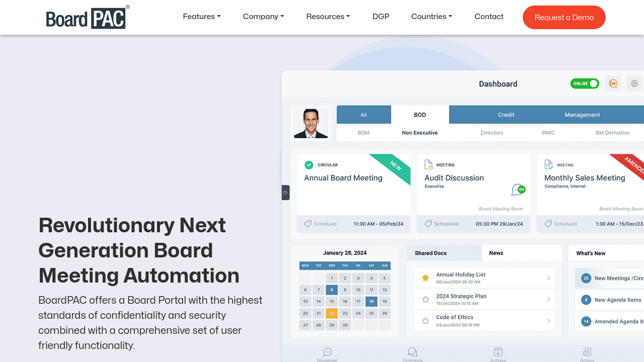The width and height of the screenshot is (644, 362).
Task: Open the Actions icon in bottom bar
Action: pos(587,352)
